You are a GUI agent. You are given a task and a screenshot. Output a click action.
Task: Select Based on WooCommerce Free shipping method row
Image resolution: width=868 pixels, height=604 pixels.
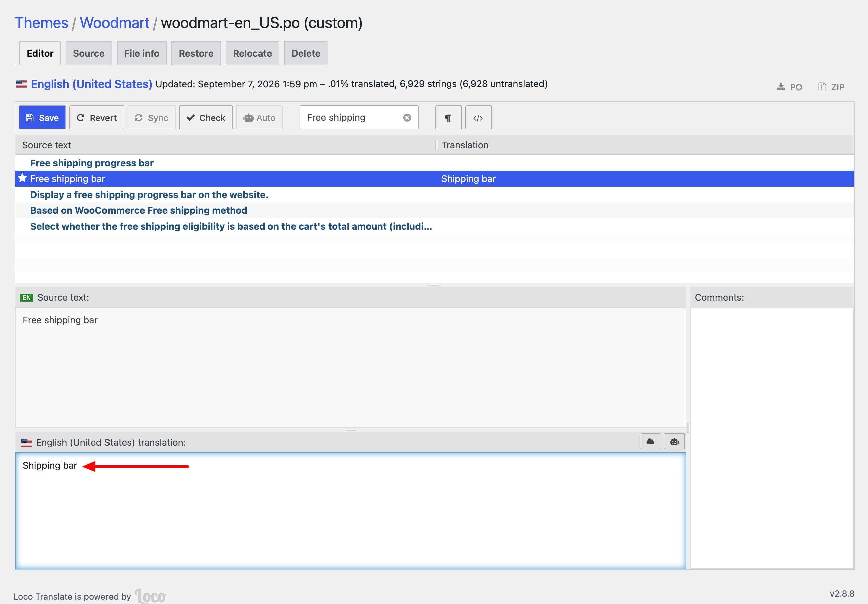pos(434,210)
